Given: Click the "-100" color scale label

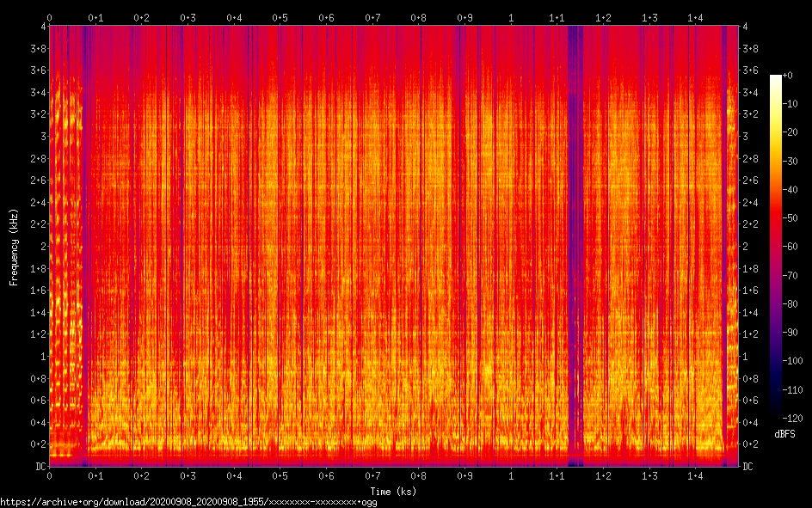Looking at the screenshot, I should [x=792, y=361].
